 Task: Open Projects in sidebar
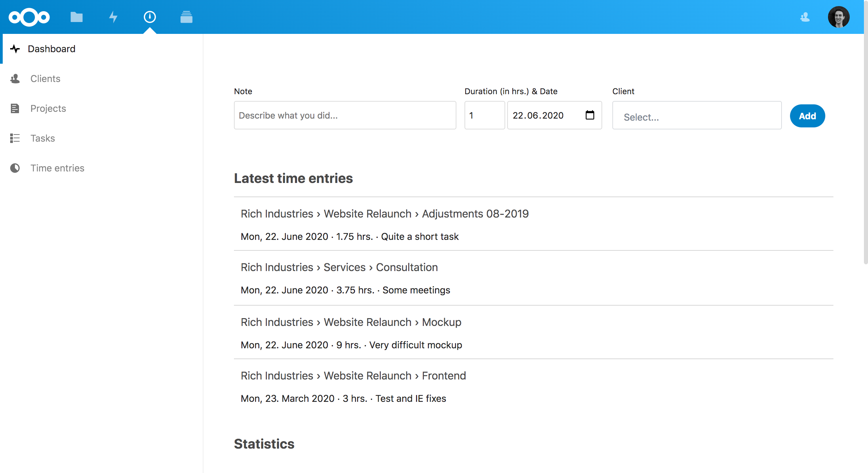[48, 108]
